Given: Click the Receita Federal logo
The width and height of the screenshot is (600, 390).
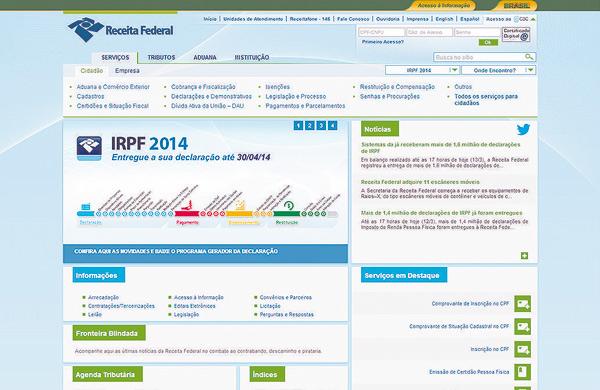Looking at the screenshot, I should click(120, 29).
